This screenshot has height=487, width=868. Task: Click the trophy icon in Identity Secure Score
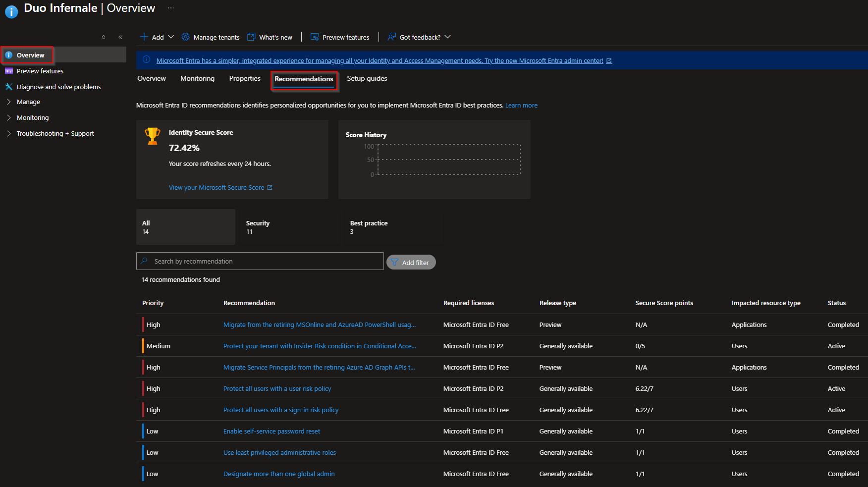tap(153, 136)
